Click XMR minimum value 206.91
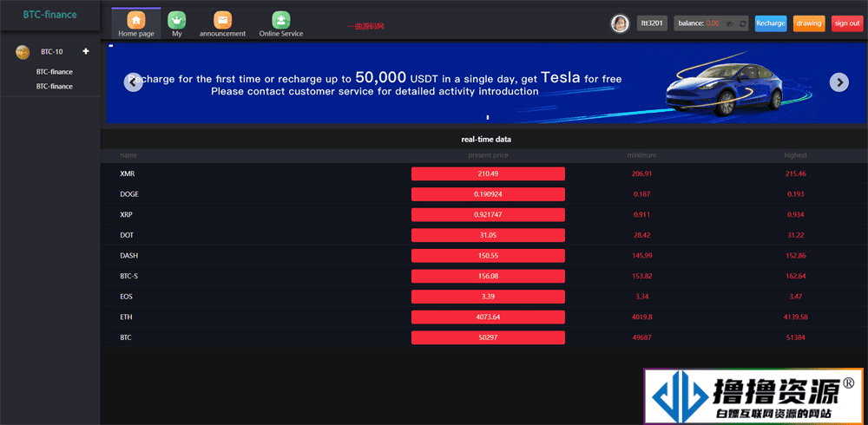The image size is (868, 425). pos(641,173)
